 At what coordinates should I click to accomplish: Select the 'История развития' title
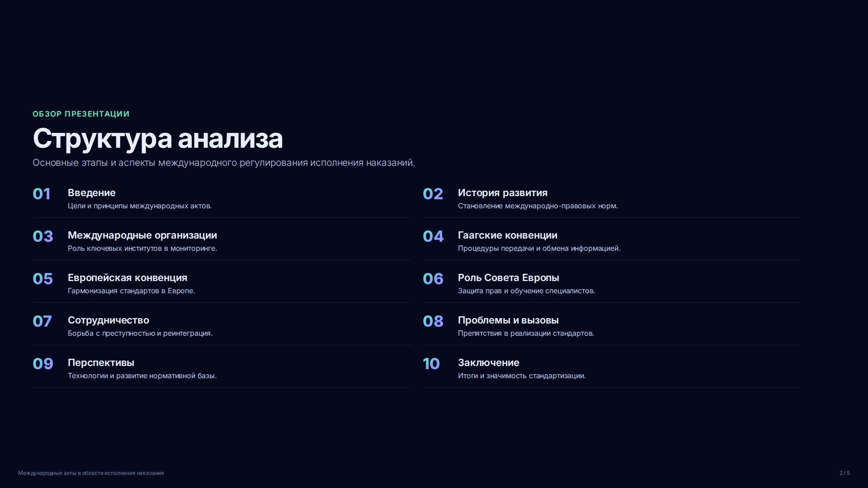tap(503, 193)
